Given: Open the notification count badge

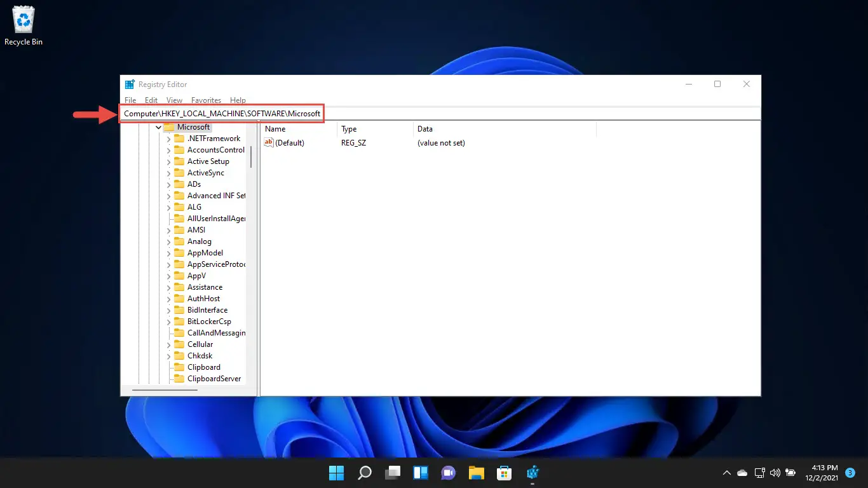Looking at the screenshot, I should (x=850, y=473).
